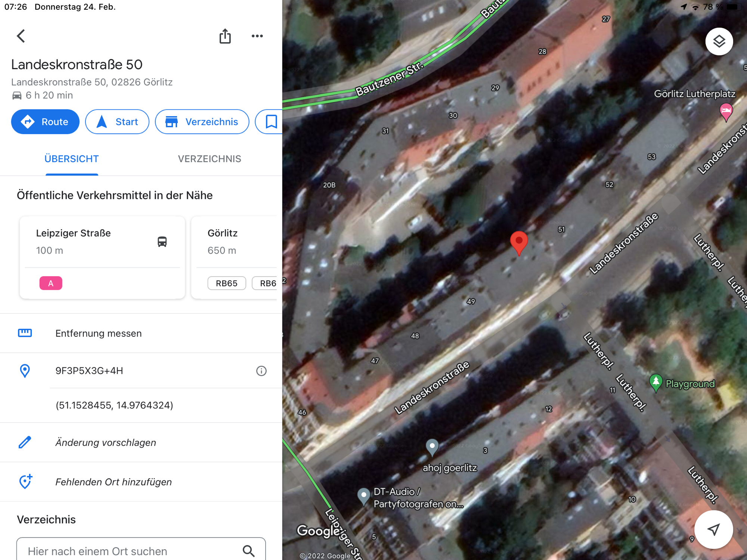The width and height of the screenshot is (747, 560).
Task: Save place with bookmark button
Action: point(271,122)
